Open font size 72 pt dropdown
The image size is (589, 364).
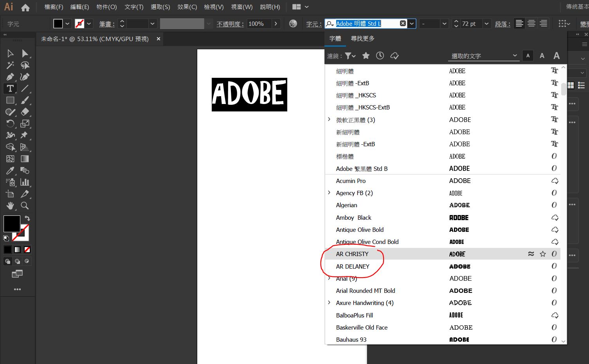coord(486,24)
